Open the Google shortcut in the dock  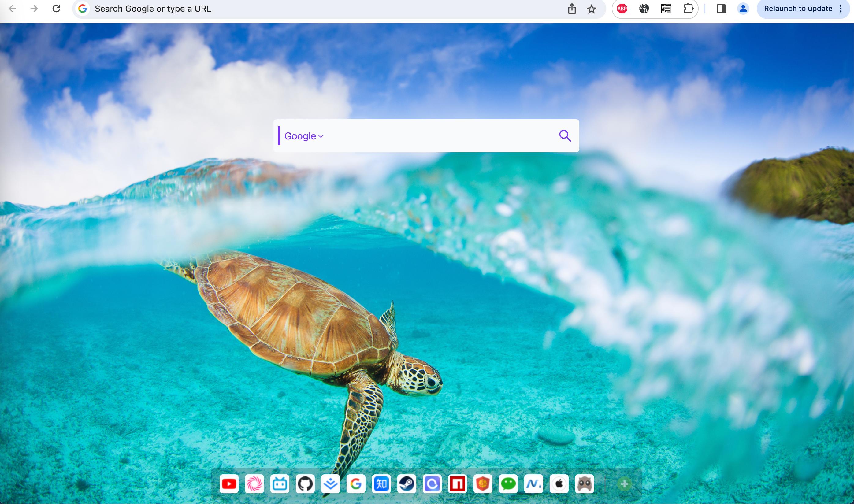click(355, 484)
